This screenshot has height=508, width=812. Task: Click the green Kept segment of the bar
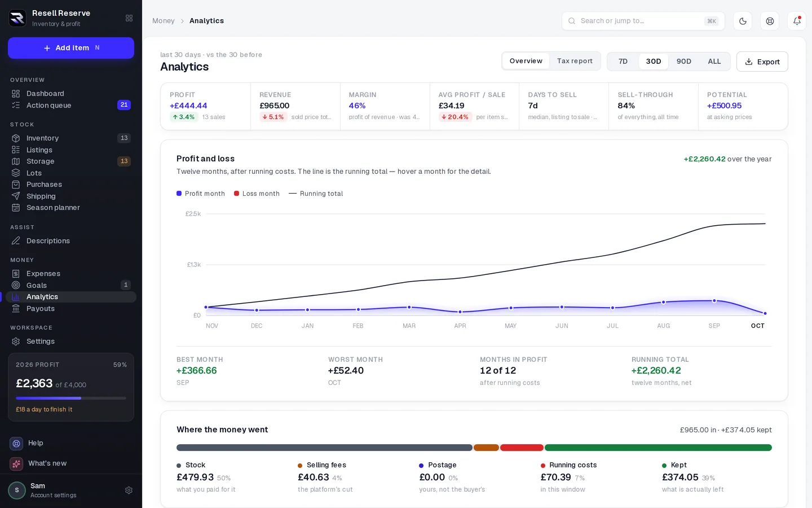pos(658,448)
